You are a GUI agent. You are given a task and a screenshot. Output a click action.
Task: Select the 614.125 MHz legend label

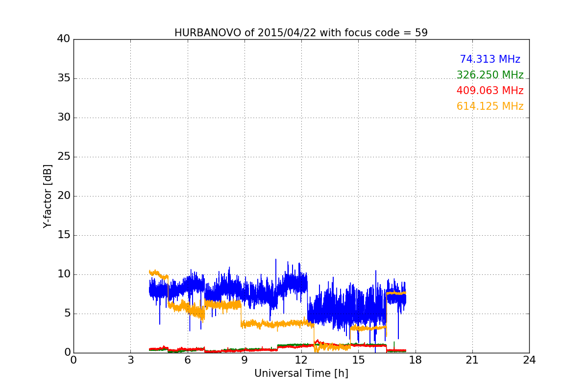(x=490, y=106)
